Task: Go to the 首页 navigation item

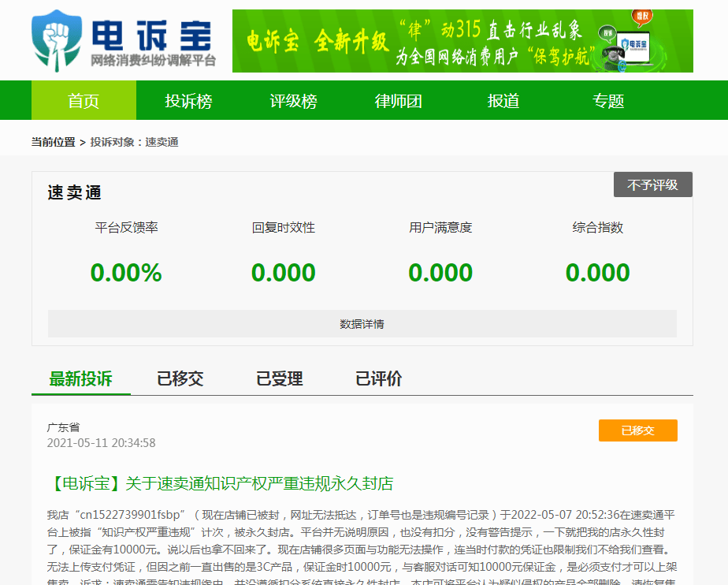Action: (x=84, y=101)
